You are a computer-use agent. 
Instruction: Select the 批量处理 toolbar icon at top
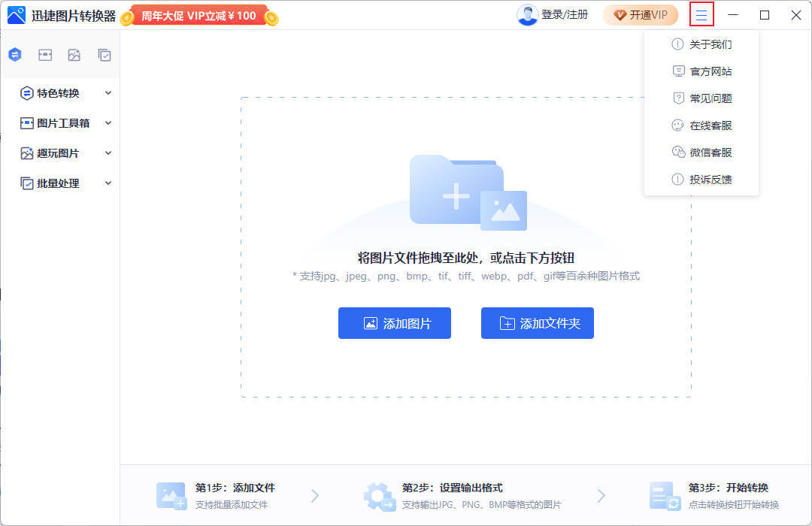pos(104,55)
